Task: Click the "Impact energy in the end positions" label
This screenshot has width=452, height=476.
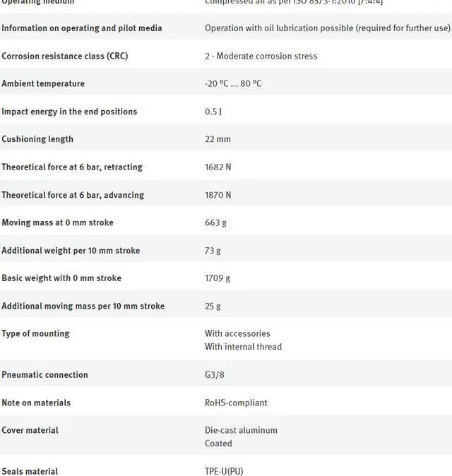Action: point(69,112)
